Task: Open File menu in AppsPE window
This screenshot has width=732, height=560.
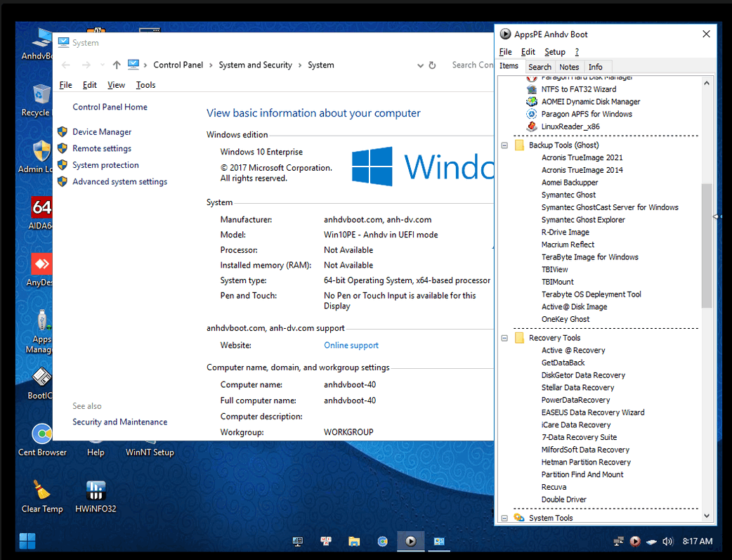Action: 506,52
